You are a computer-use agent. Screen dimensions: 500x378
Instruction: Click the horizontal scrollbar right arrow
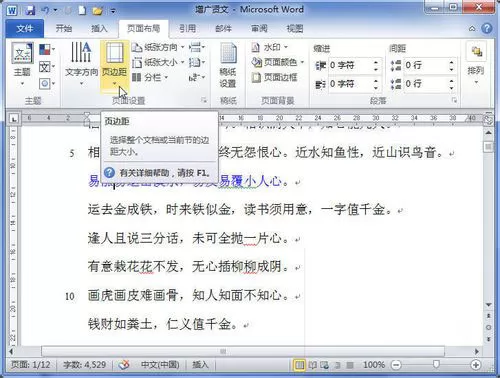[477, 351]
